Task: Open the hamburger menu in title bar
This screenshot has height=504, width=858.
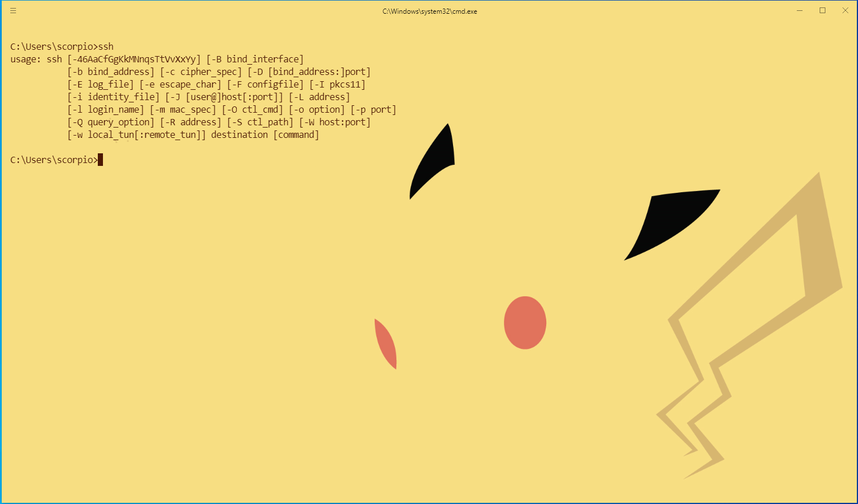Action: (x=13, y=11)
